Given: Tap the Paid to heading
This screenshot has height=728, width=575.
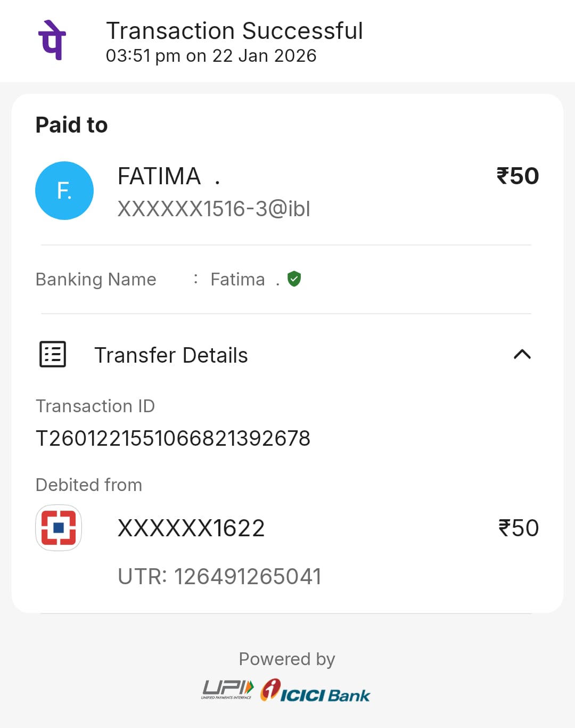Looking at the screenshot, I should point(71,125).
